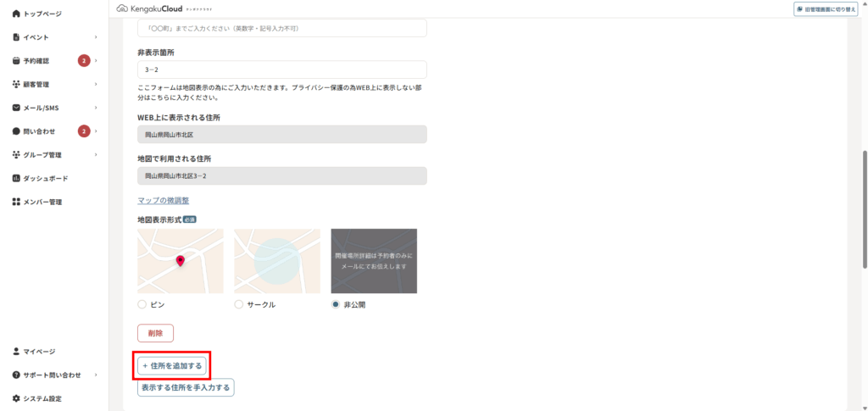868x411 pixels.
Task: Open マイページ in the sidebar
Action: [x=39, y=351]
